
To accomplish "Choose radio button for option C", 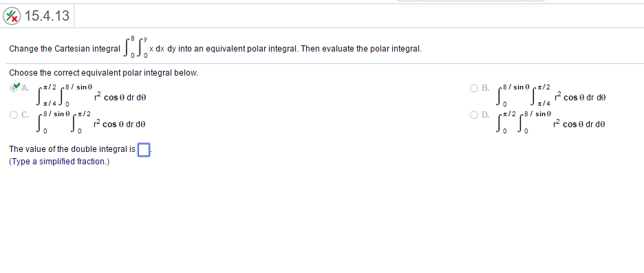I will (14, 115).
